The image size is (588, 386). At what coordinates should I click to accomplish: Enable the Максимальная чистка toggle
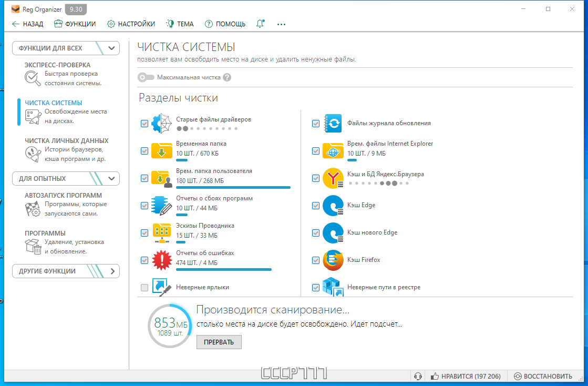[x=146, y=77]
